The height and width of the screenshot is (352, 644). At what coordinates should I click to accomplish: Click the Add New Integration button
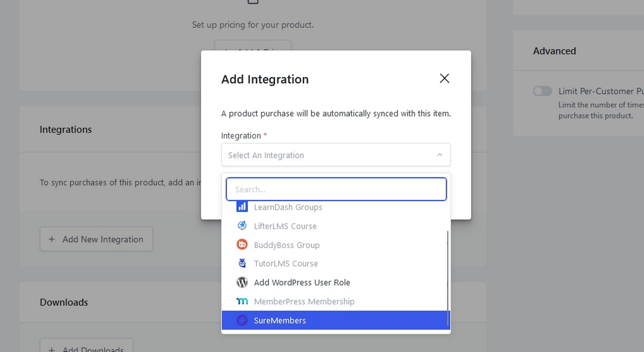click(96, 239)
